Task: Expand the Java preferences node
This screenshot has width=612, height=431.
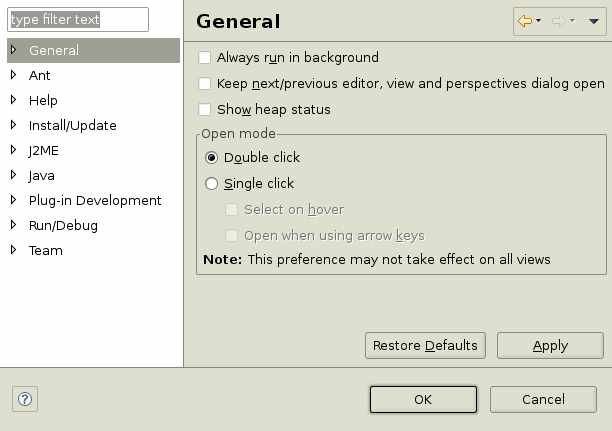Action: [x=13, y=175]
